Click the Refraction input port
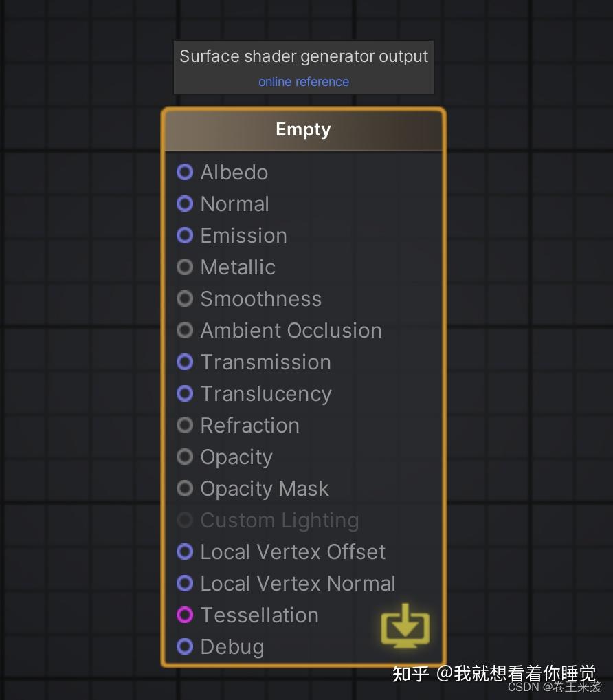The height and width of the screenshot is (700, 613). click(x=184, y=425)
